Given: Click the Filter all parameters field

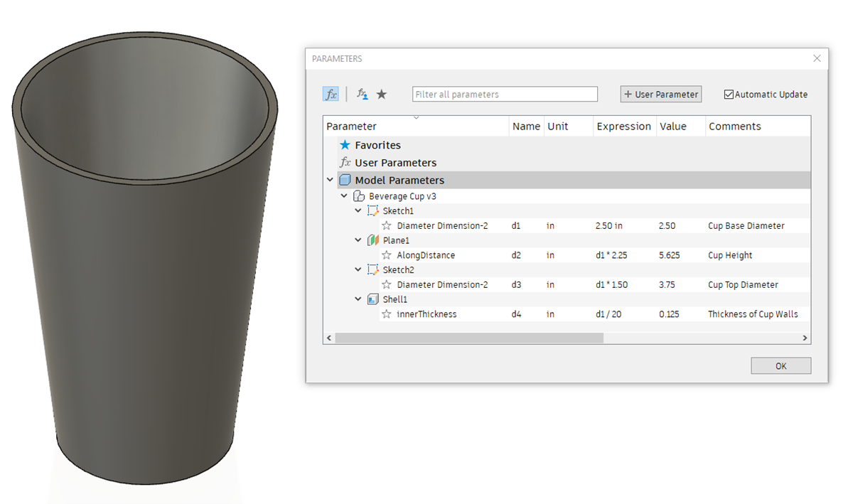Looking at the screenshot, I should pos(505,95).
